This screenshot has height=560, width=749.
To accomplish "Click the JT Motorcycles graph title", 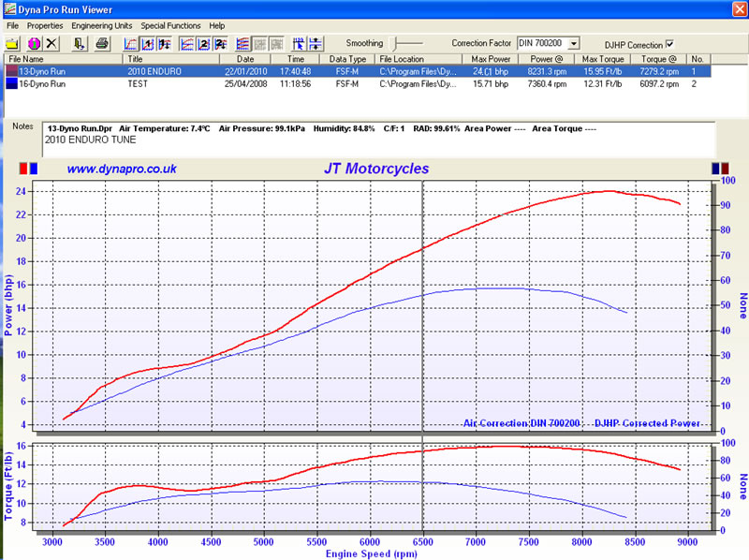I will [376, 169].
